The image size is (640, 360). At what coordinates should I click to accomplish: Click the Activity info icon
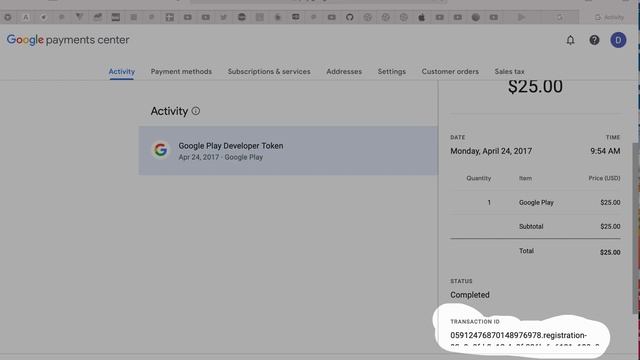click(196, 111)
